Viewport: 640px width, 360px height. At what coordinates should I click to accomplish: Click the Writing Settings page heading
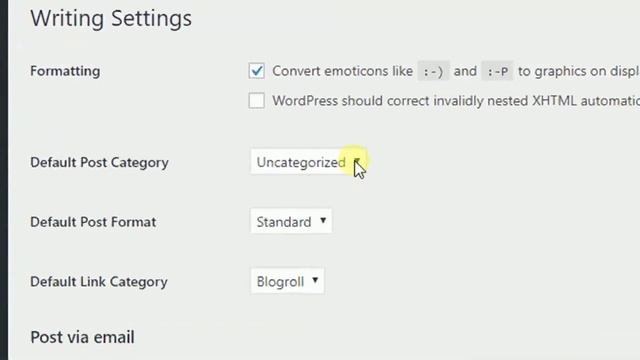point(111,18)
